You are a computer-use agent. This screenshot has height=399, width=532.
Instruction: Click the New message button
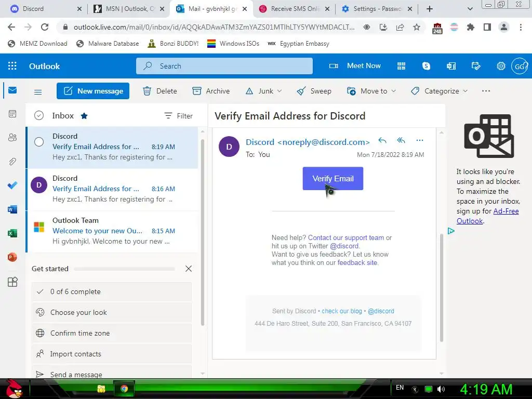(93, 91)
